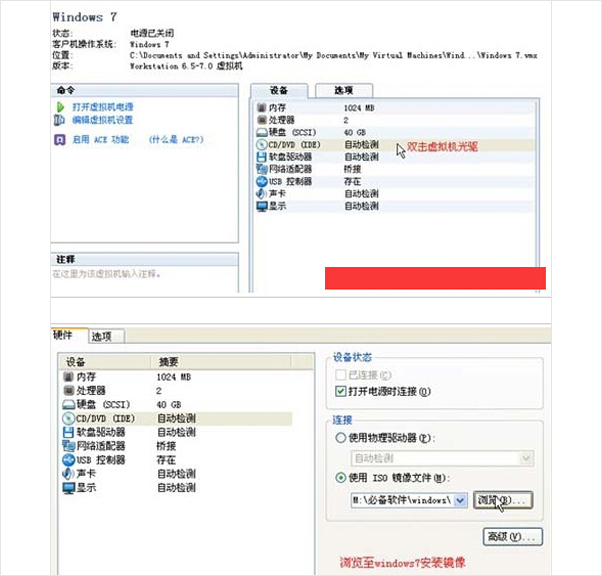Click the 注释 notes text area
This screenshot has width=602, height=576.
[145, 279]
